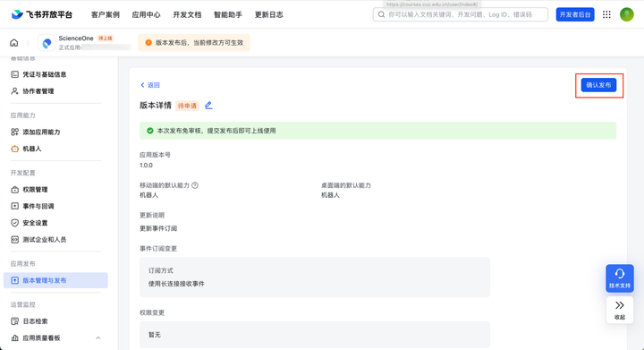This screenshot has width=644, height=350.
Task: Click the 日志检索 icon in sidebar
Action: pos(15,321)
